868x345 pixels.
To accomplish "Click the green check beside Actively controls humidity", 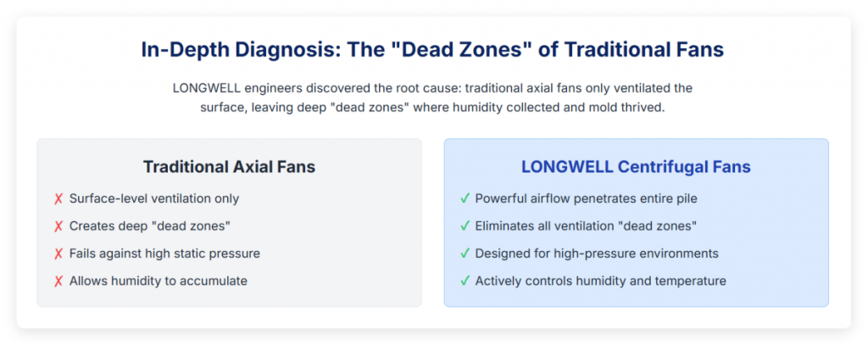I will pos(465,281).
